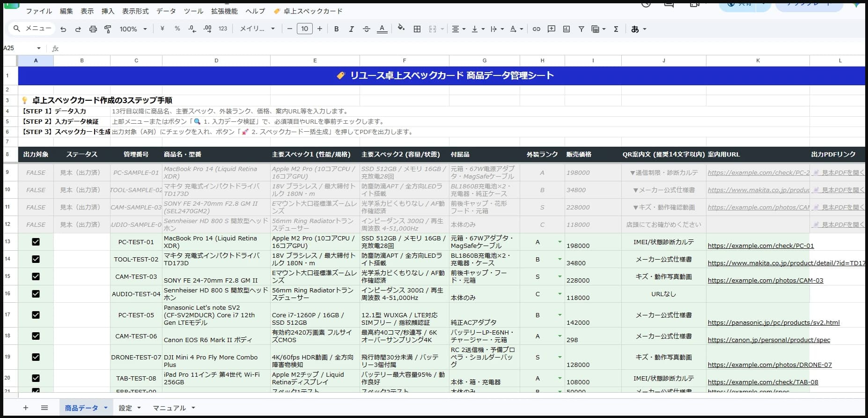The image size is (868, 418).
Task: Click the font size field
Action: [x=304, y=29]
